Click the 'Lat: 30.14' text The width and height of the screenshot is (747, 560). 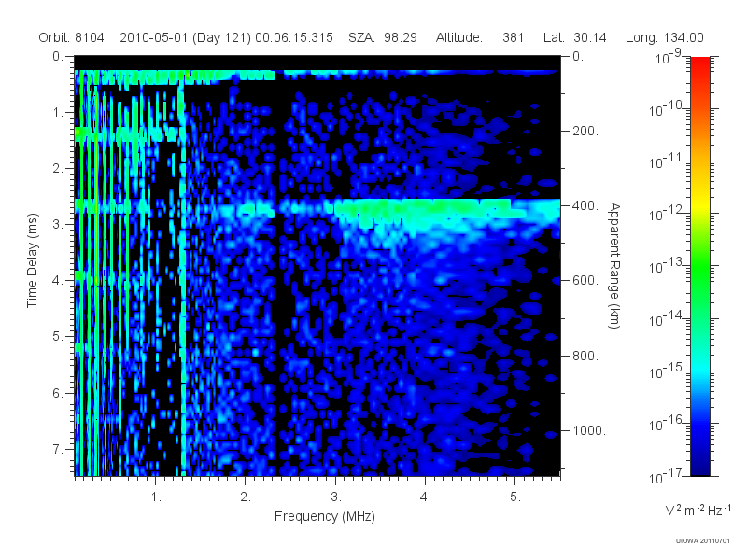(575, 37)
